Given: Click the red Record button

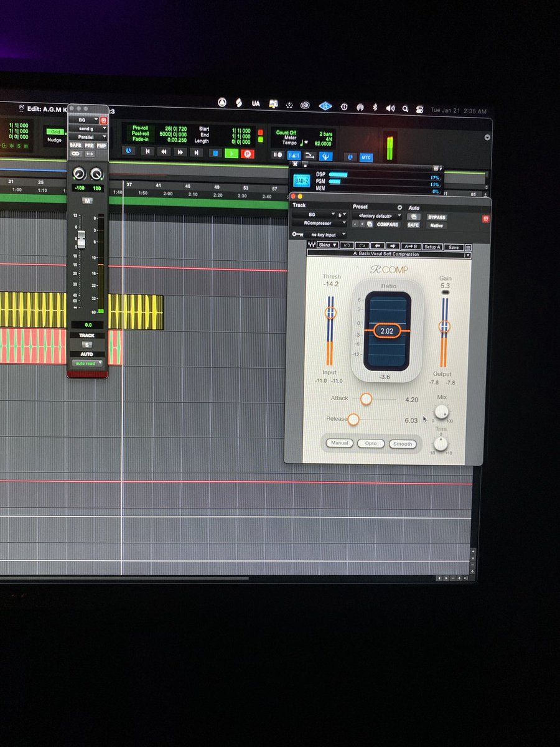Looking at the screenshot, I should coord(247,153).
